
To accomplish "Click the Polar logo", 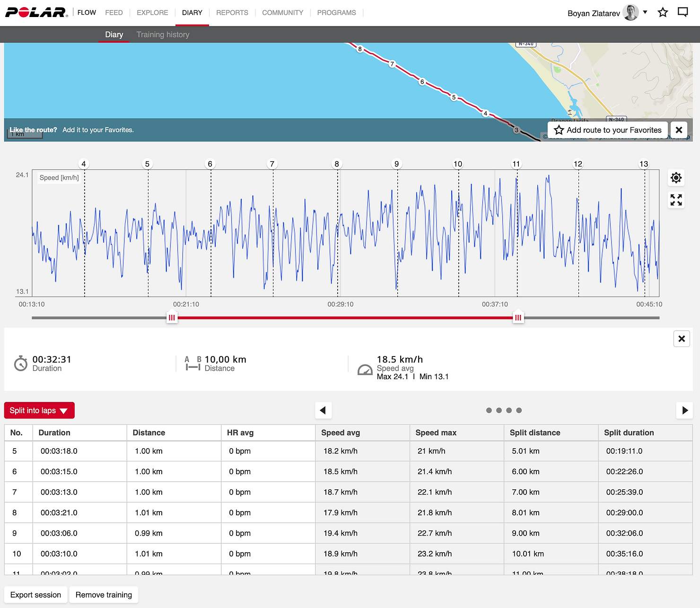I will pyautogui.click(x=36, y=12).
